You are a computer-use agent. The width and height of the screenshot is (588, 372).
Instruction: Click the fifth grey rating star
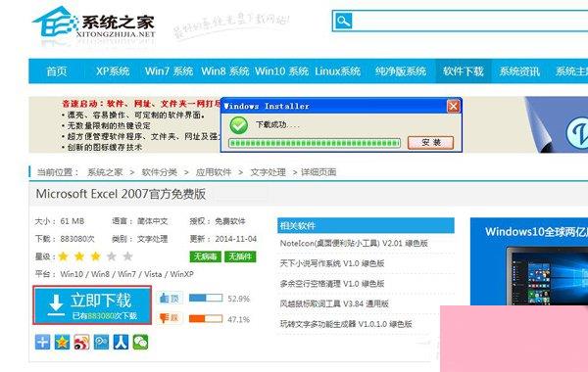[x=127, y=256]
